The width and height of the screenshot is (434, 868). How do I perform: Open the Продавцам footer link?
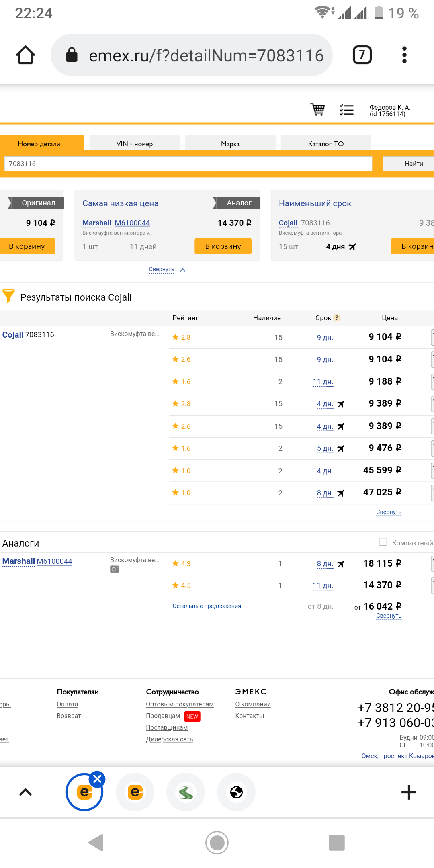(163, 716)
